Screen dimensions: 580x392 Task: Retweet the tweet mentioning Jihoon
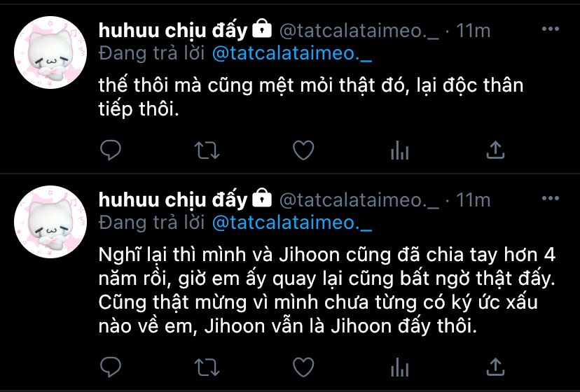[207, 367]
